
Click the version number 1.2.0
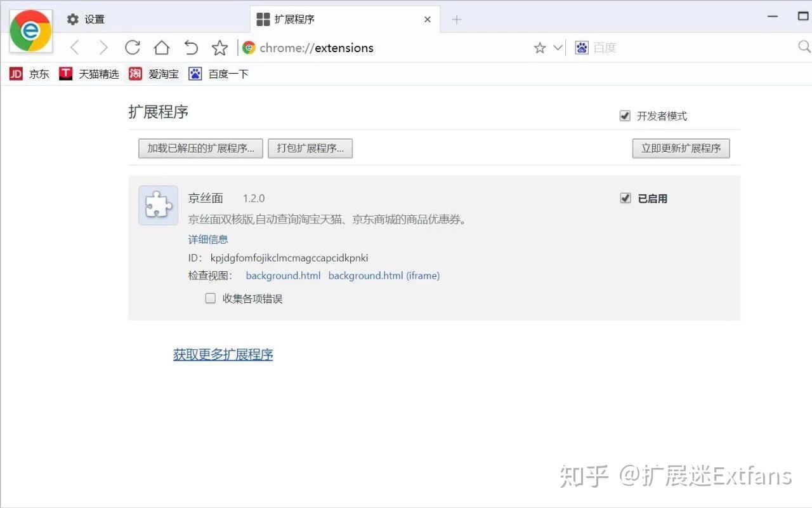click(254, 199)
